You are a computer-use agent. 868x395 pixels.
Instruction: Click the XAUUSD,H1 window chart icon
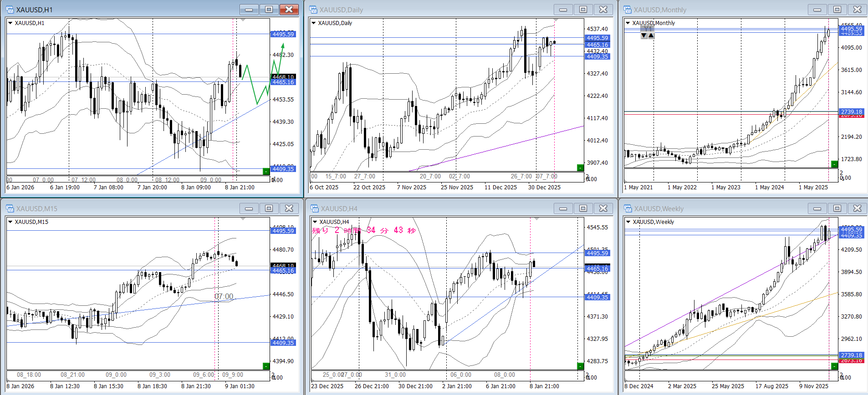(x=10, y=10)
